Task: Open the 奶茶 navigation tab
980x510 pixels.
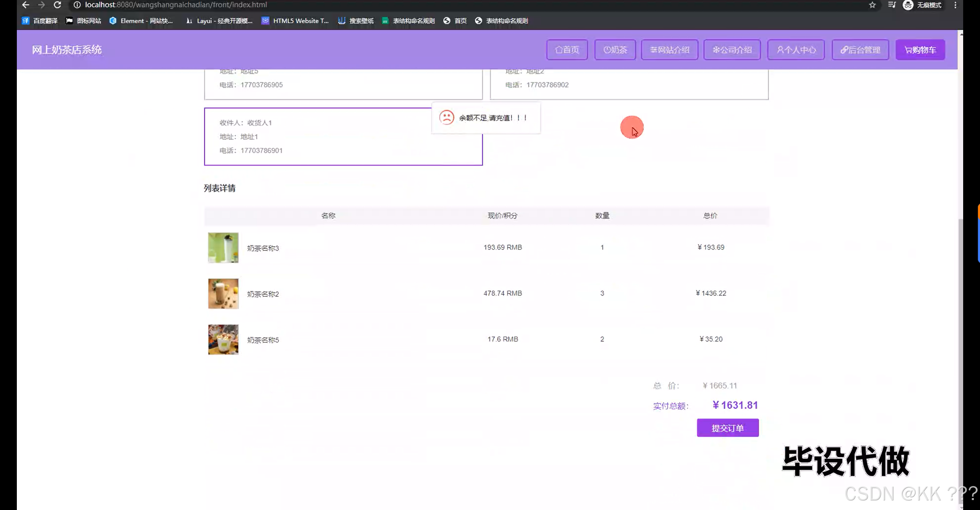Action: coord(615,50)
